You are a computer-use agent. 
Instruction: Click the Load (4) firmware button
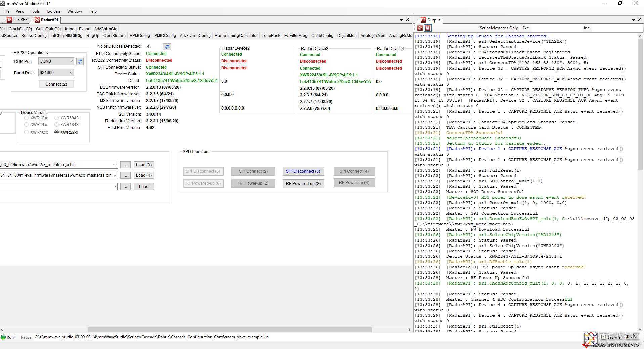point(144,175)
